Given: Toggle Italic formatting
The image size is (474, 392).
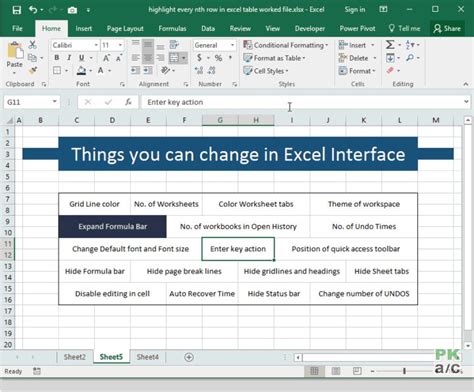Looking at the screenshot, I should tap(69, 58).
